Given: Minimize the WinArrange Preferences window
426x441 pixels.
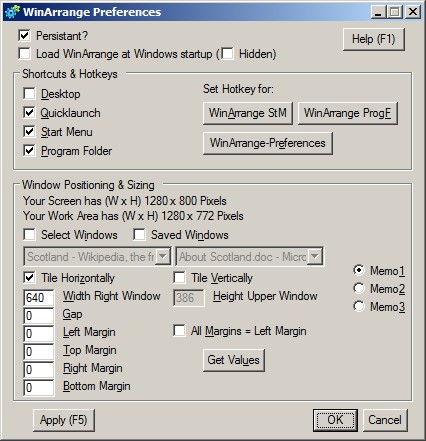Looking at the screenshot, I should coord(378,12).
